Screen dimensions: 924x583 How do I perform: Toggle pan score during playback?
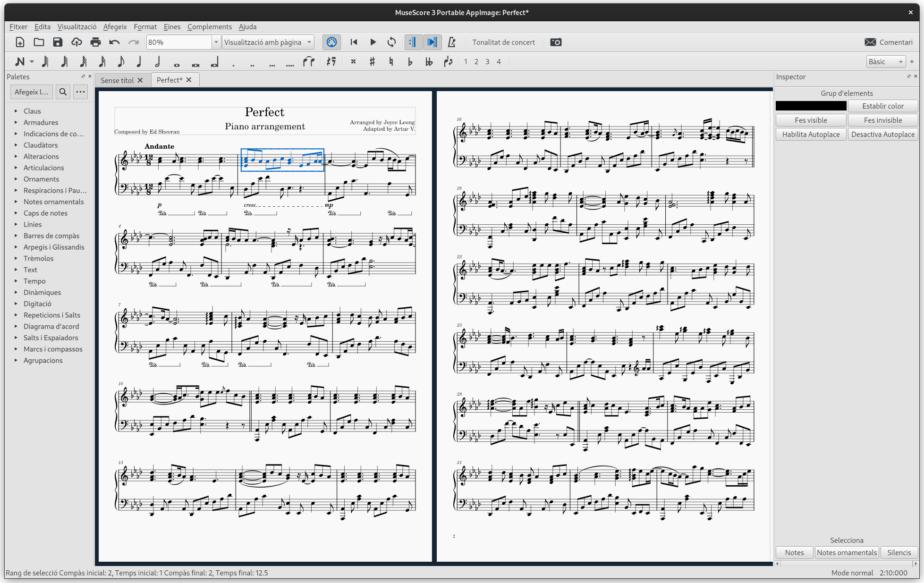click(432, 42)
